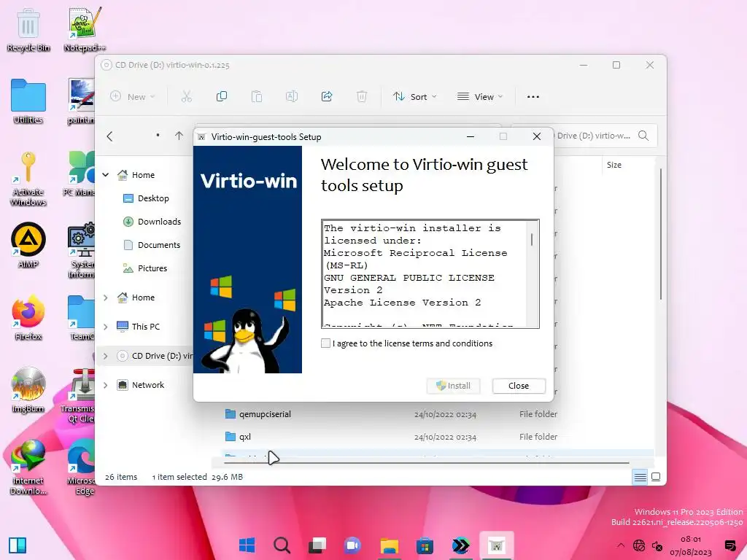Click the Back arrow in Explorer
Screen dimensions: 747x560
[x=109, y=136]
